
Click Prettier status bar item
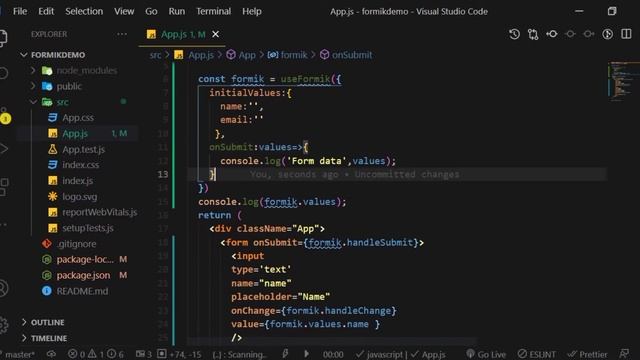point(587,354)
